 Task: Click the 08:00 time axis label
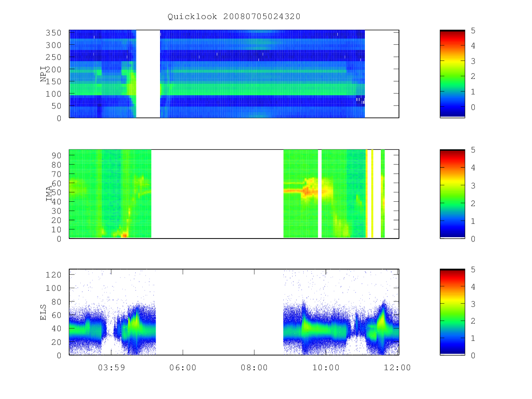[254, 368]
